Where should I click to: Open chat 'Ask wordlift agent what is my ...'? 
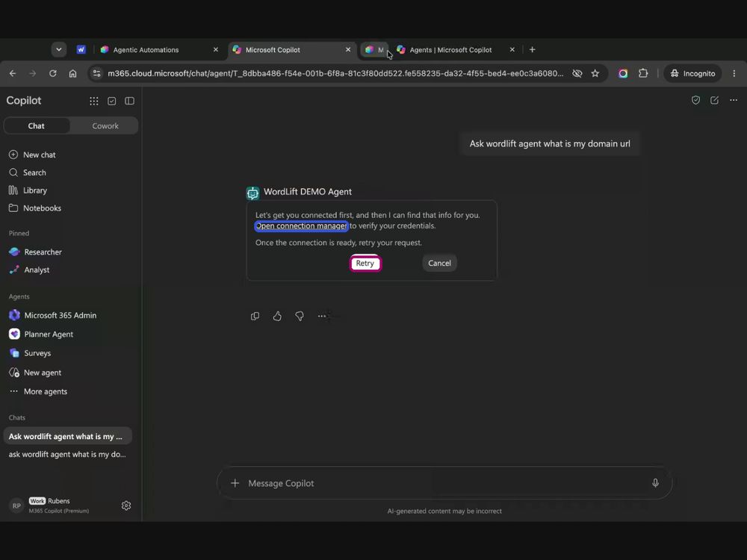(68, 436)
